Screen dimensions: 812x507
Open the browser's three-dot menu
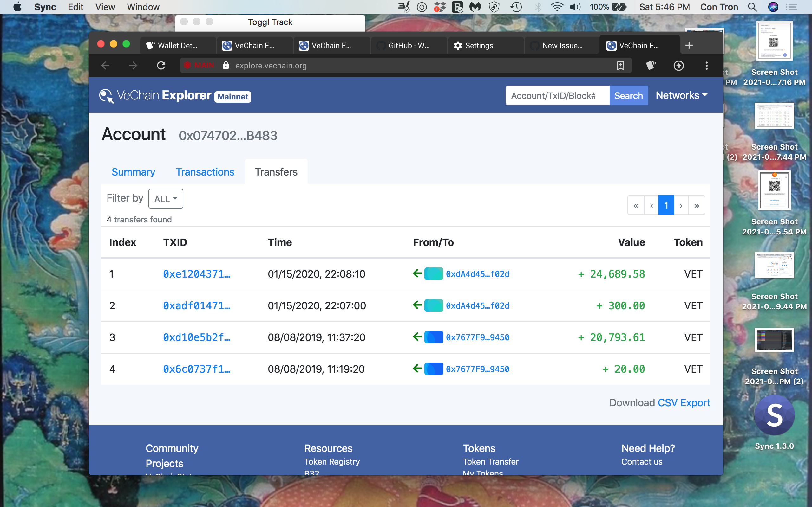pos(706,66)
